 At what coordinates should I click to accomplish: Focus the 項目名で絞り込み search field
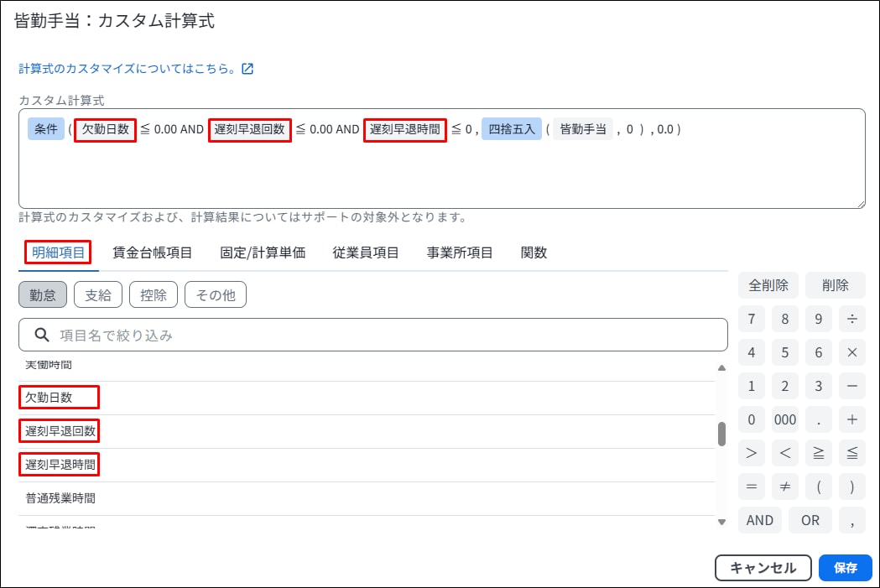[x=386, y=336]
